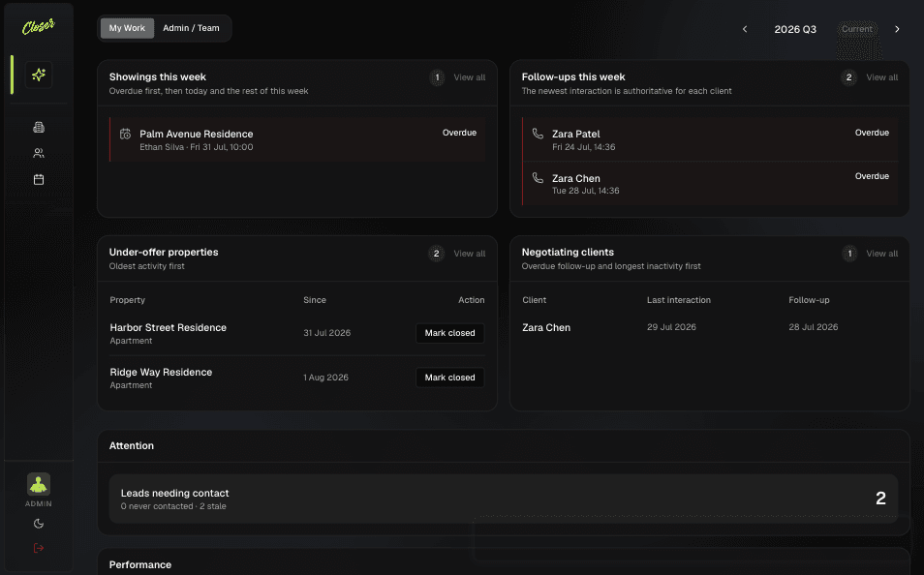924x575 pixels.
Task: Open Zara Chen follow-up dated Tue 28 Jul
Action: (x=710, y=183)
